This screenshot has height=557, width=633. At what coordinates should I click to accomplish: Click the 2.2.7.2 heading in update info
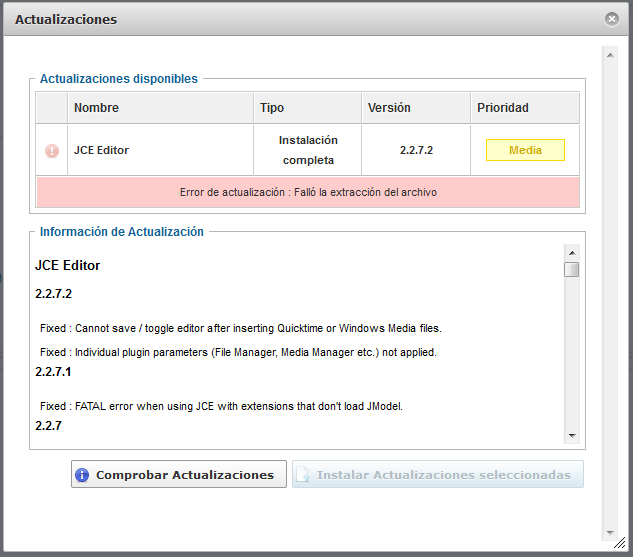pyautogui.click(x=53, y=293)
